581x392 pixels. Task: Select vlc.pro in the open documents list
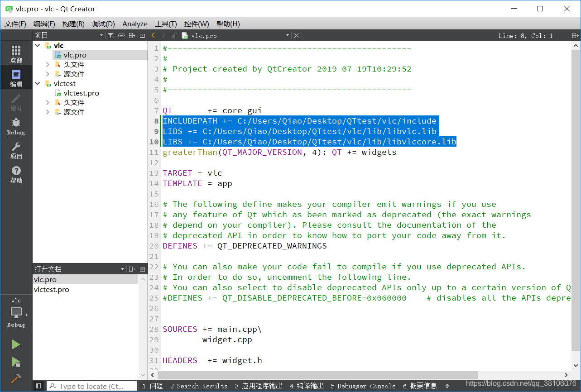click(86, 280)
